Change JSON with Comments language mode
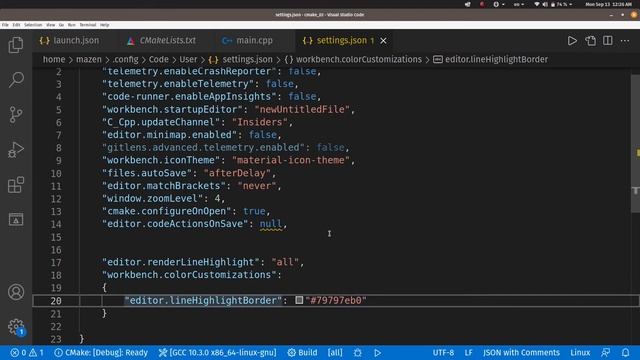Image resolution: width=640 pixels, height=360 pixels. 521,353
